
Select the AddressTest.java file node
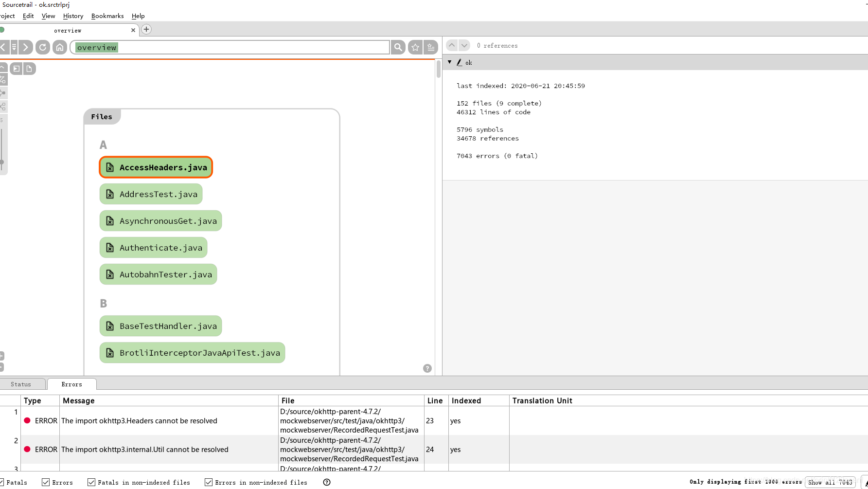coord(151,194)
